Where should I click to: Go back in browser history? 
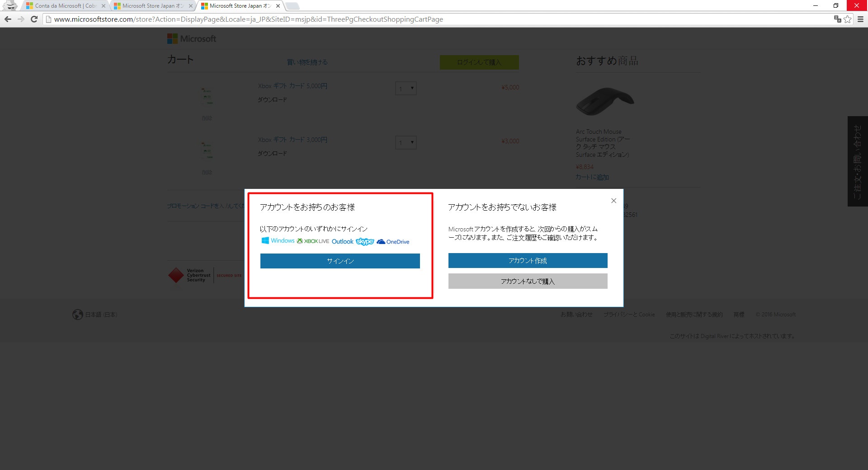click(8, 19)
